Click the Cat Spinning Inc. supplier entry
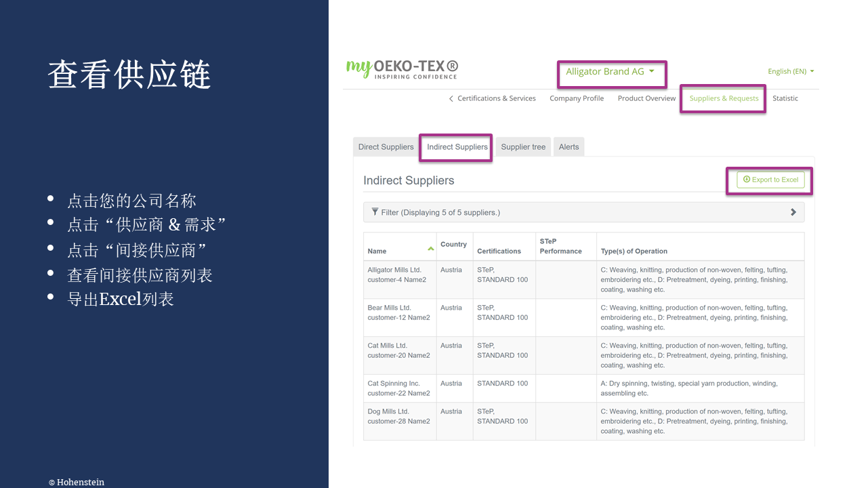This screenshot has width=868, height=488. 394,384
